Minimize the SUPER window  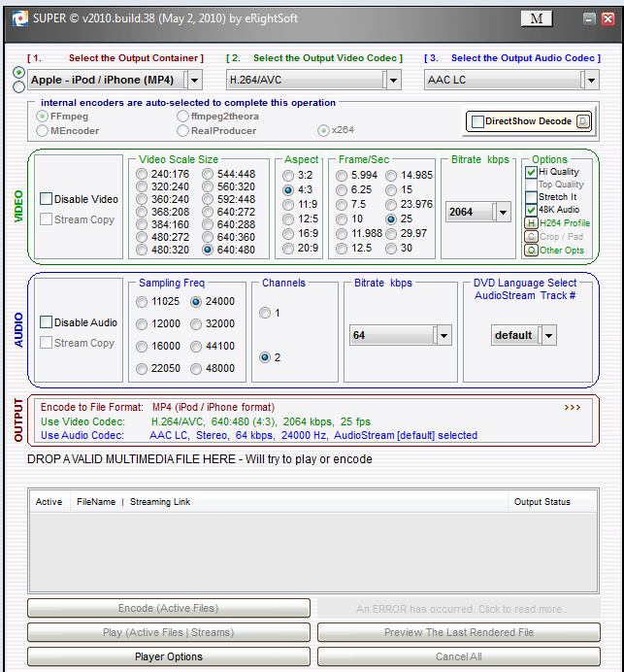pyautogui.click(x=589, y=18)
